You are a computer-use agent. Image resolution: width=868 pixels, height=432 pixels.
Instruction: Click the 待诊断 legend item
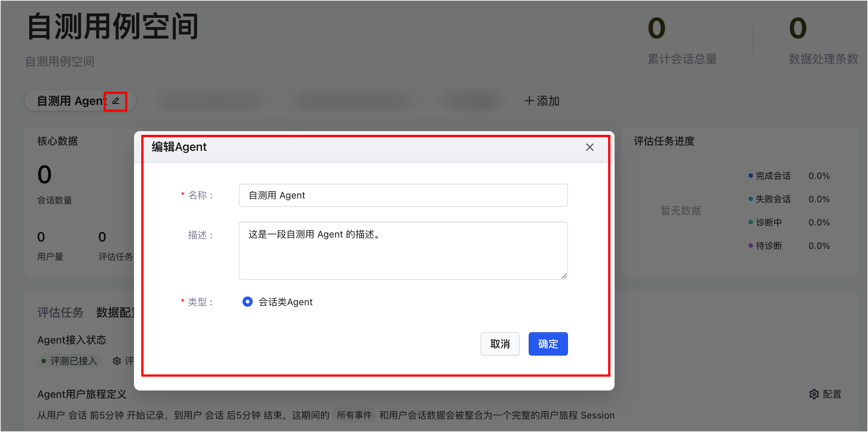768,246
